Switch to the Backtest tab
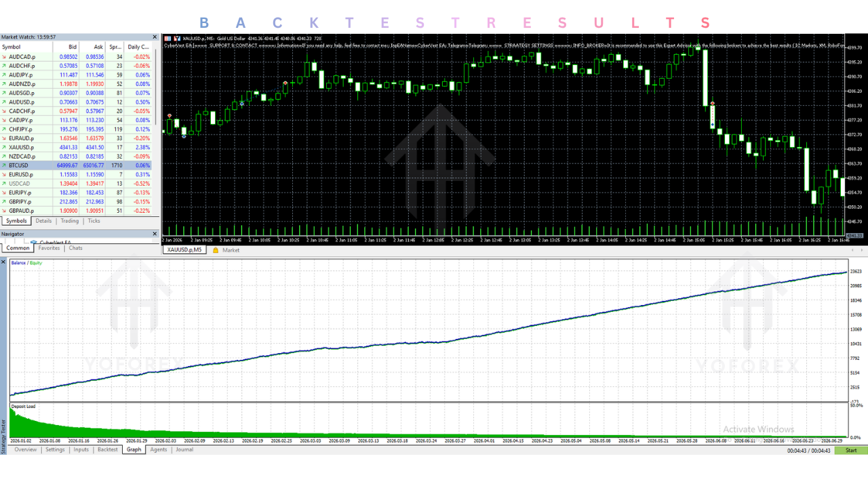Image resolution: width=868 pixels, height=488 pixels. [x=107, y=450]
